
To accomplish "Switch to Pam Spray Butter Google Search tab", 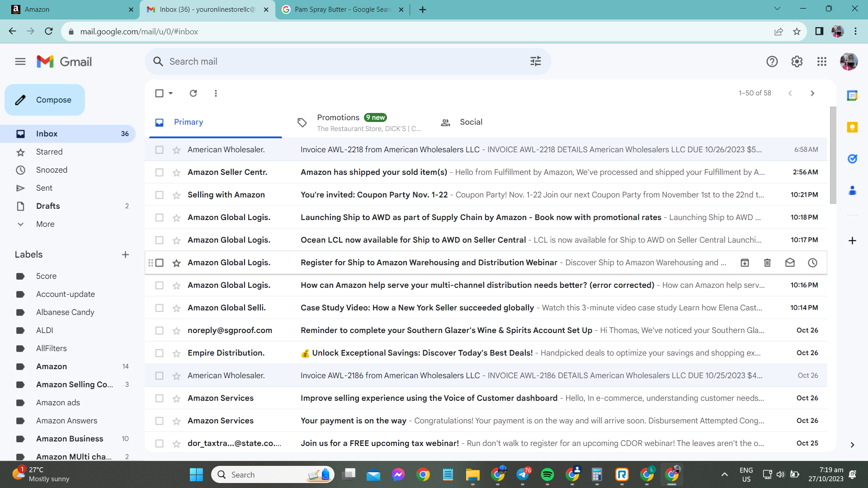I will point(342,9).
